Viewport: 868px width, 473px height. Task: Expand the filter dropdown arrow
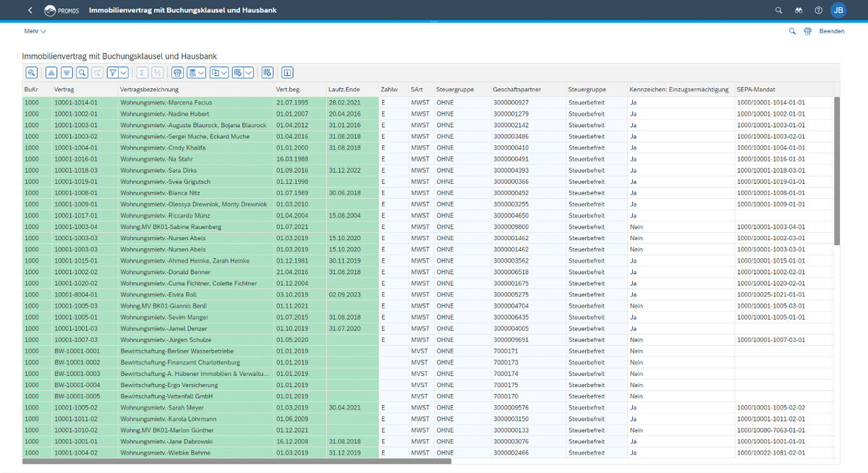pos(124,72)
